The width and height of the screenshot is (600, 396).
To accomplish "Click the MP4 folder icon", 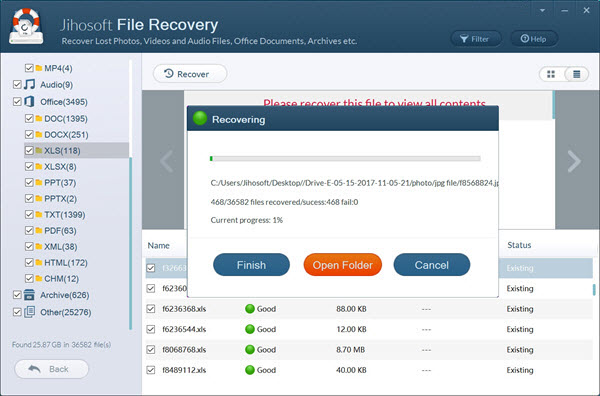I will pos(39,68).
